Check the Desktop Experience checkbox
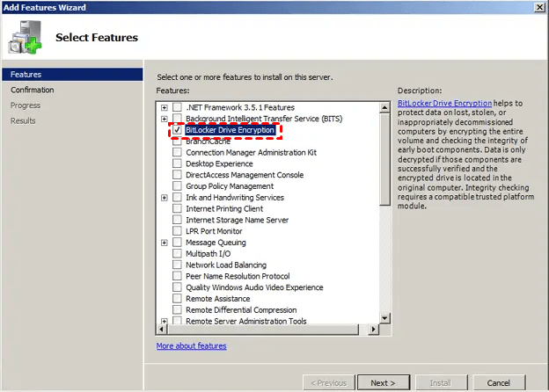The width and height of the screenshot is (549, 392). pos(177,163)
